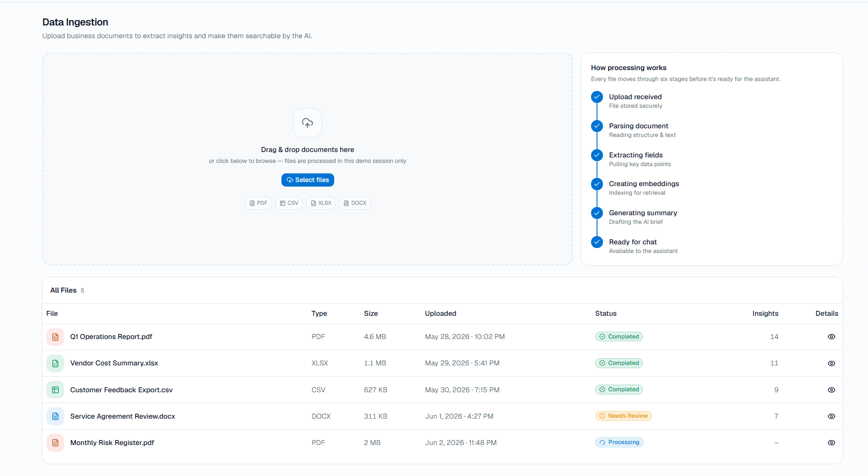Open details eye for Customer Feedback Export.csv
868x476 pixels.
[831, 390]
